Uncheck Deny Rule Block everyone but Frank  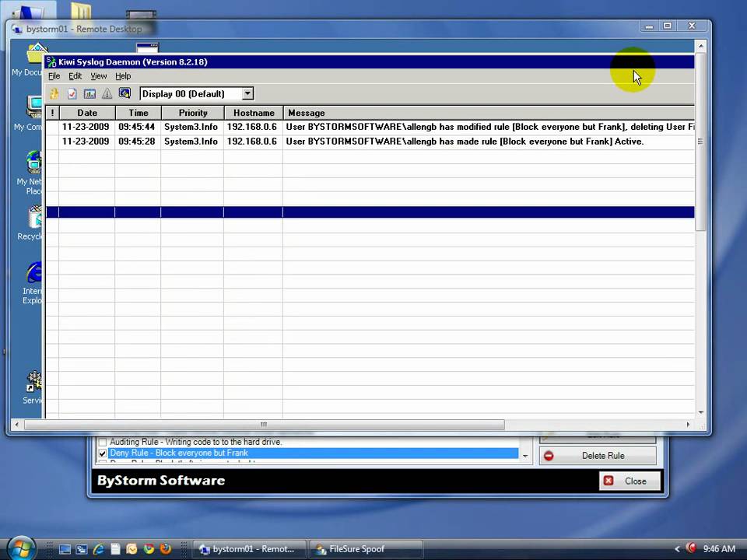103,453
